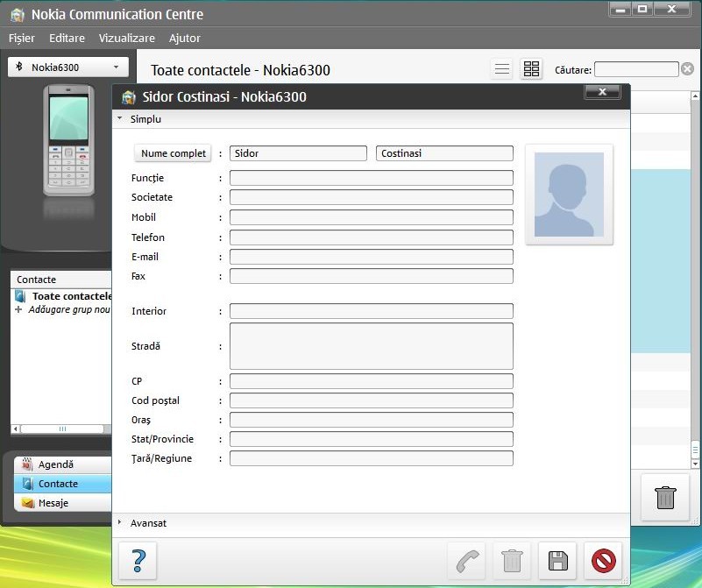This screenshot has width=702, height=588.
Task: Close the Sidor Costinasi dialog
Action: pos(603,92)
